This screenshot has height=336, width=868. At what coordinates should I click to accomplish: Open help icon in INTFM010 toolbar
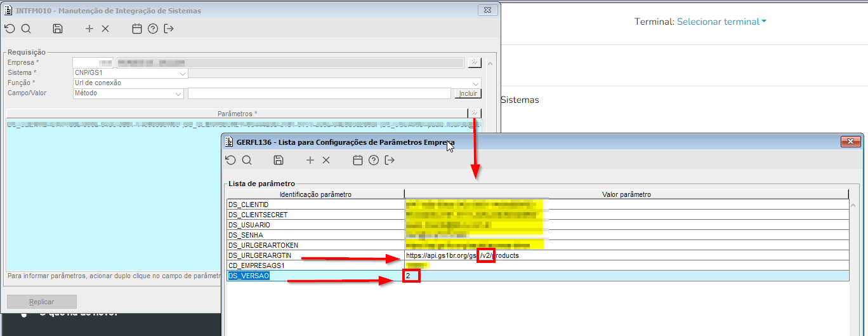pos(152,29)
